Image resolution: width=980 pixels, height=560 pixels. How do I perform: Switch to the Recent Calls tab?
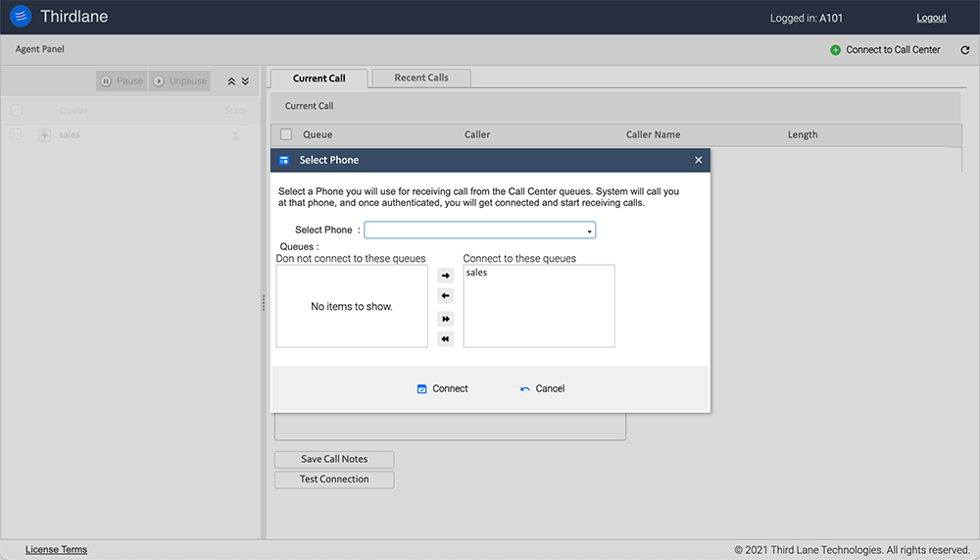(x=421, y=77)
